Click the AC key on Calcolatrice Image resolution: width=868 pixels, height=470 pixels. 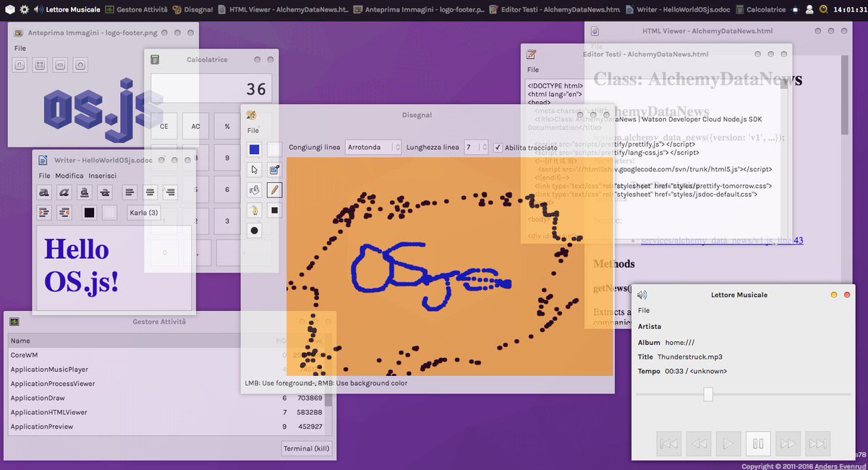coord(195,126)
